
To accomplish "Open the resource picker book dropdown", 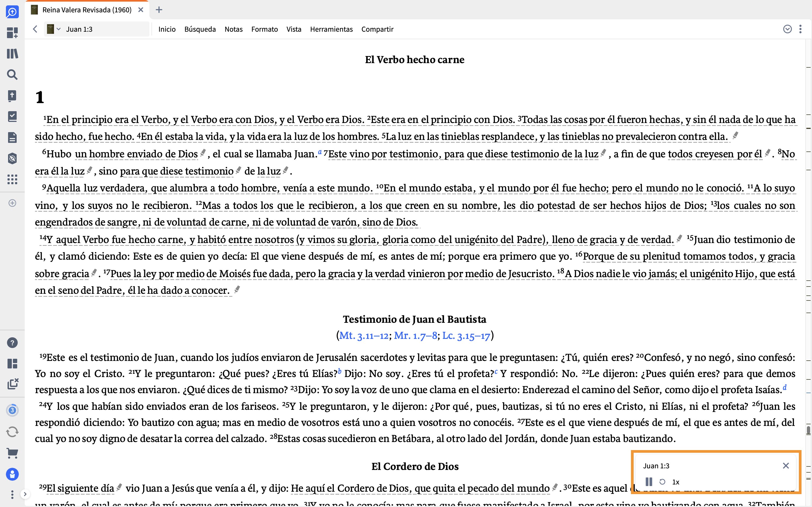I will (x=54, y=29).
